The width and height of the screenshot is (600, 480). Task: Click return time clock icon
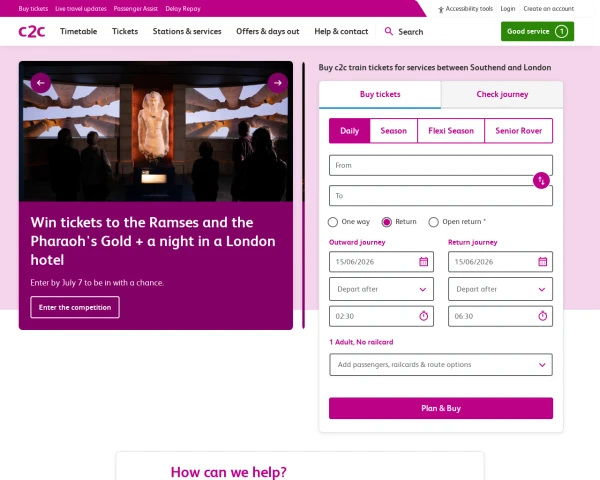pyautogui.click(x=542, y=316)
